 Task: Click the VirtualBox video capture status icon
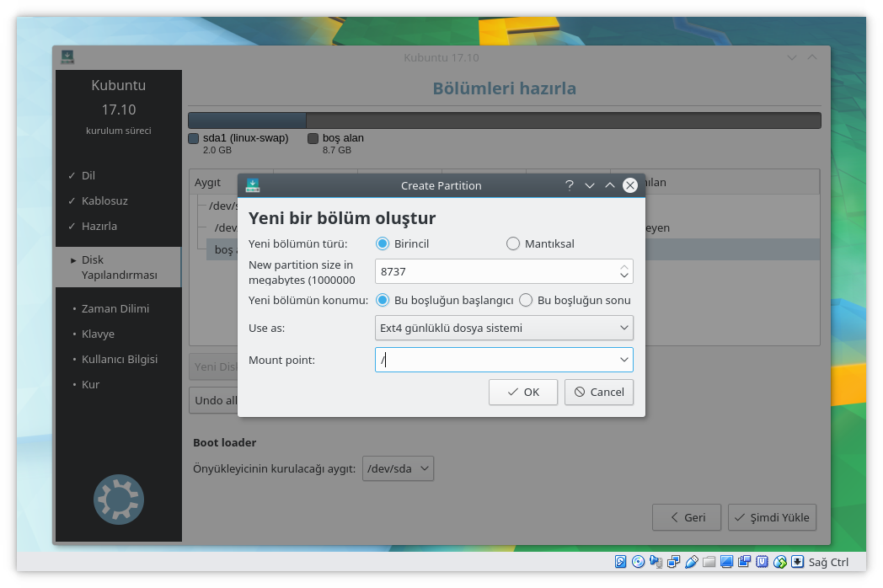(745, 562)
